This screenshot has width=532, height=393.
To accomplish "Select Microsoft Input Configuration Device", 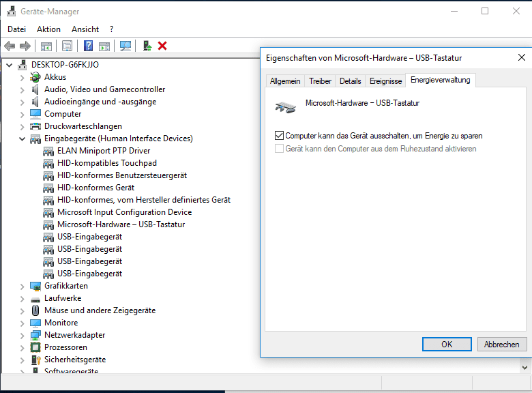I will (125, 212).
